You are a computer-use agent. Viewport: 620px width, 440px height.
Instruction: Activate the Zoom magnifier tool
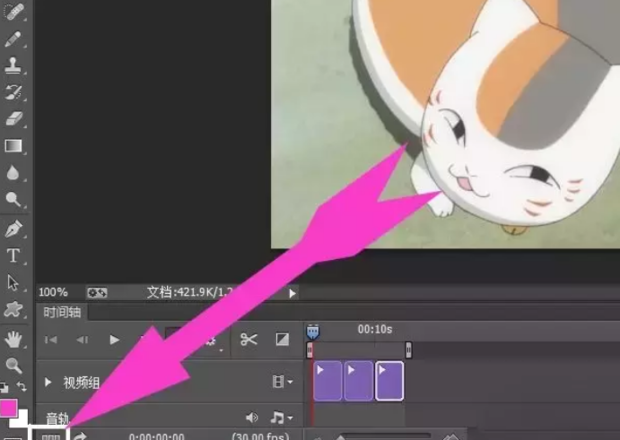pos(14,366)
